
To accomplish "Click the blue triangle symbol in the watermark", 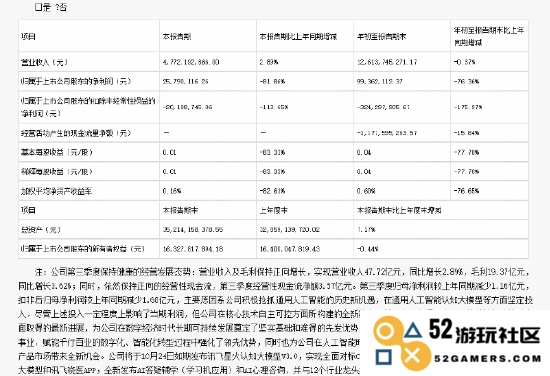I will click(413, 331).
